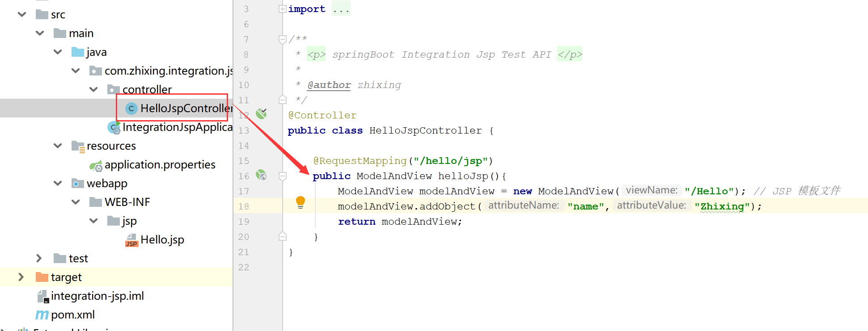
Task: Click line number 18 in the gutter
Action: [244, 206]
